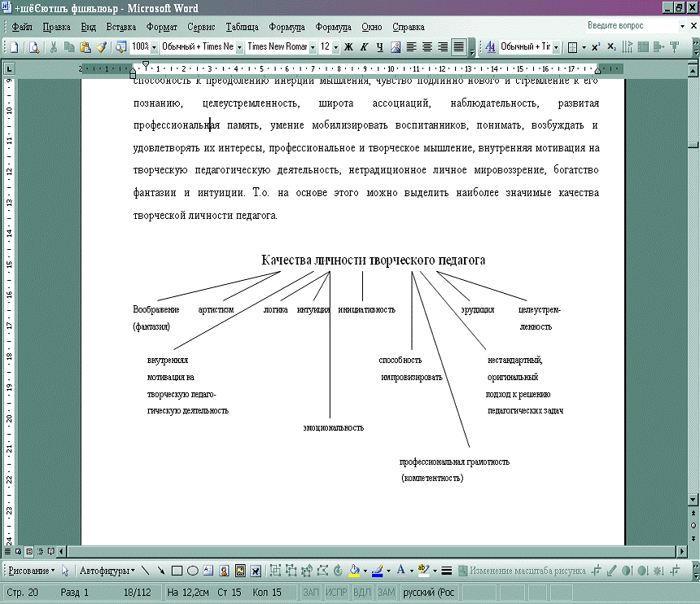Screen dimensions: 700x604
Task: Toggle italic (К) formatting
Action: pyautogui.click(x=364, y=47)
